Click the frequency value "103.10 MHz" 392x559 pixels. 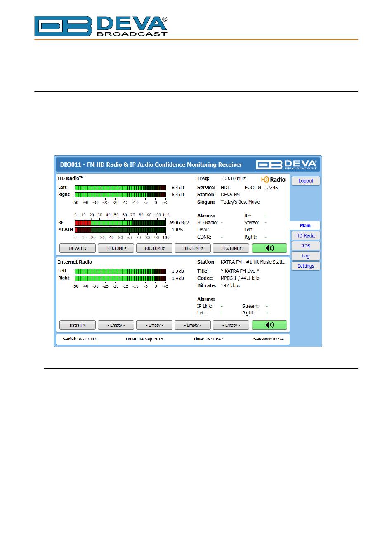[233, 179]
